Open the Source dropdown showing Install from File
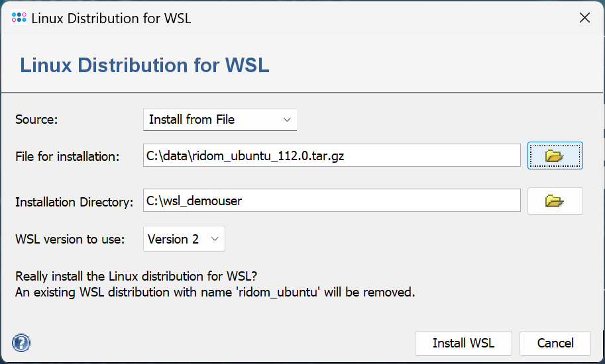 point(219,120)
